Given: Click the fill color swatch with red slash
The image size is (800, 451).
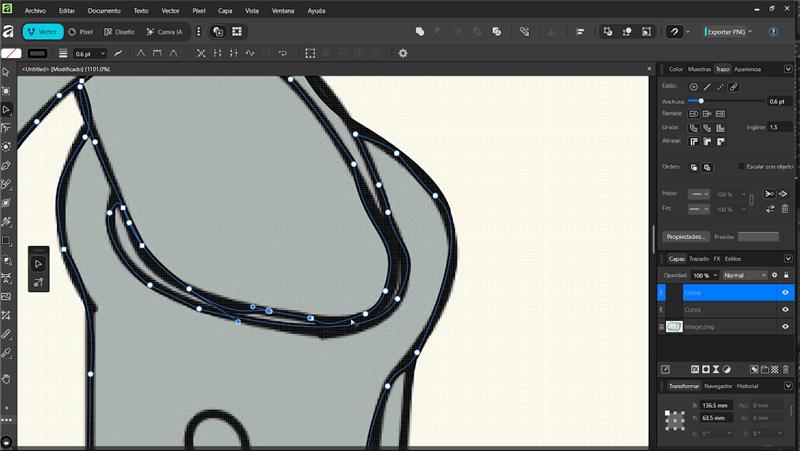Looking at the screenshot, I should point(11,53).
